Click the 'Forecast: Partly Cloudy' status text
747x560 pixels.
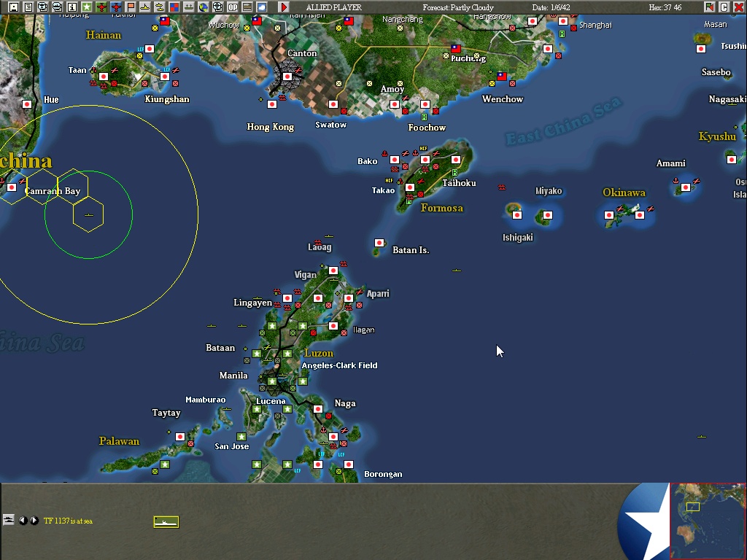pyautogui.click(x=458, y=7)
